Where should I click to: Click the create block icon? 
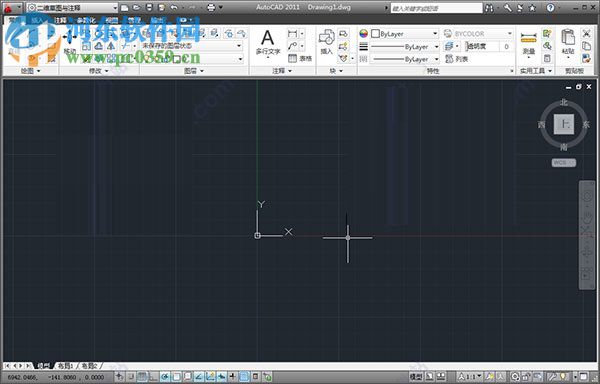(343, 34)
